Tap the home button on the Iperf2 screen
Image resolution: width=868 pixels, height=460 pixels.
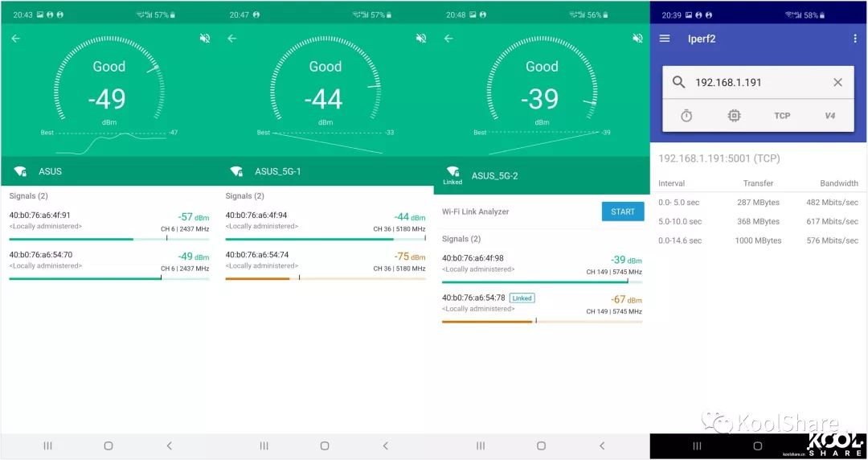tap(758, 446)
